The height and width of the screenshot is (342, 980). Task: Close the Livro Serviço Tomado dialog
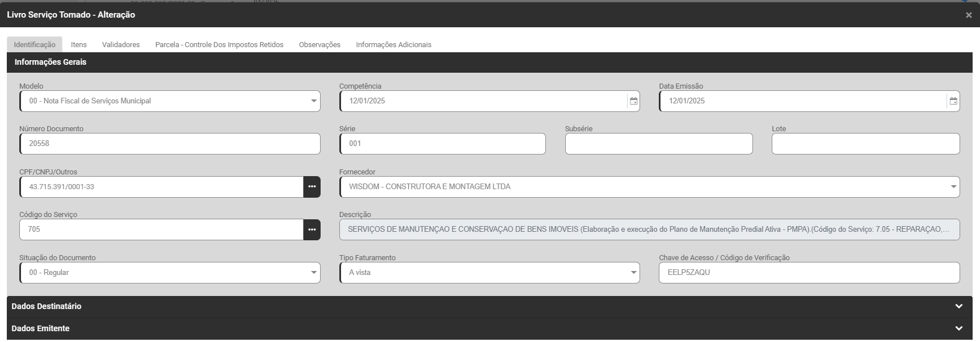click(969, 15)
